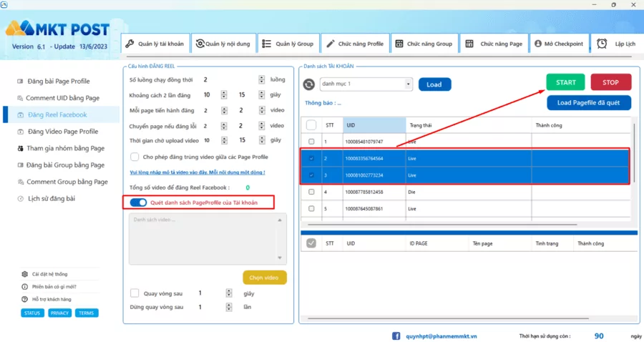Image resolution: width=644 pixels, height=342 pixels.
Task: Click the yellow Chọn video button
Action: (x=265, y=278)
